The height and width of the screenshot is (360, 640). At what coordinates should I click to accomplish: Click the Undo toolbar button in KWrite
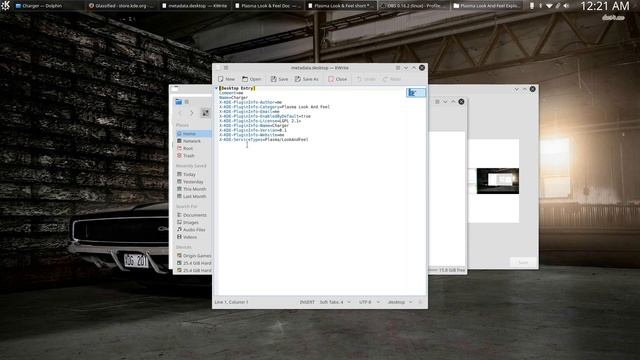click(x=366, y=79)
